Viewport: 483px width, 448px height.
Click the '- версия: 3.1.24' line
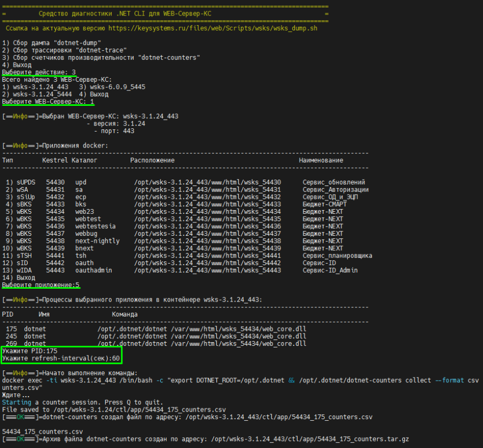coord(116,124)
